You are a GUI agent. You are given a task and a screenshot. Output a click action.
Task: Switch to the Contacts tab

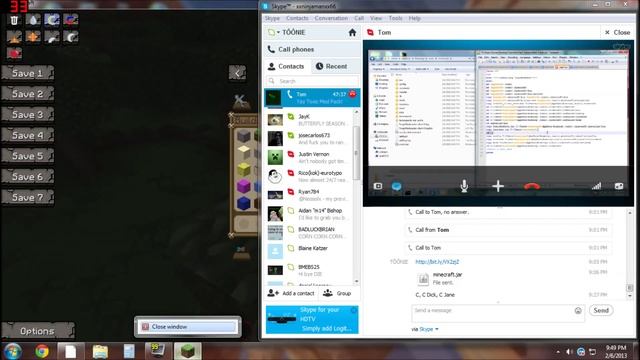(x=287, y=66)
